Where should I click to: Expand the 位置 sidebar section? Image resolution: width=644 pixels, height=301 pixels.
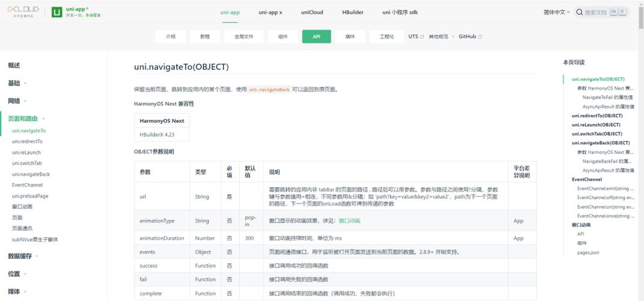(17, 274)
